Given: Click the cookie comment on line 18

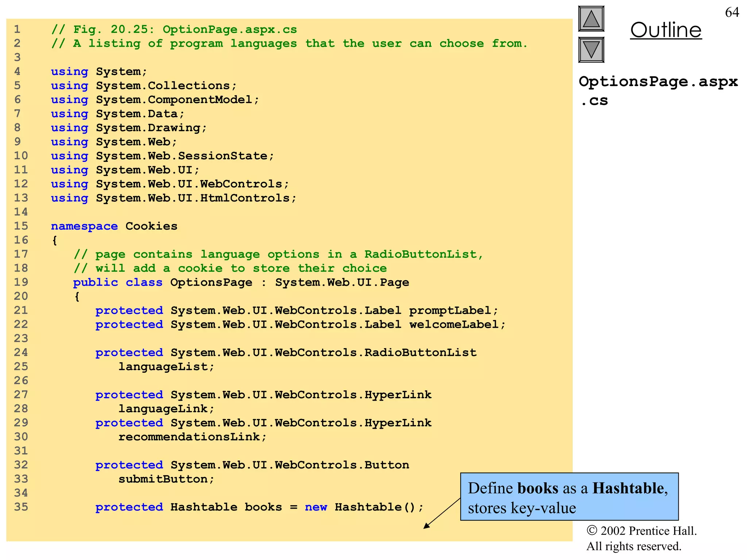Looking at the screenshot, I should click(x=230, y=268).
